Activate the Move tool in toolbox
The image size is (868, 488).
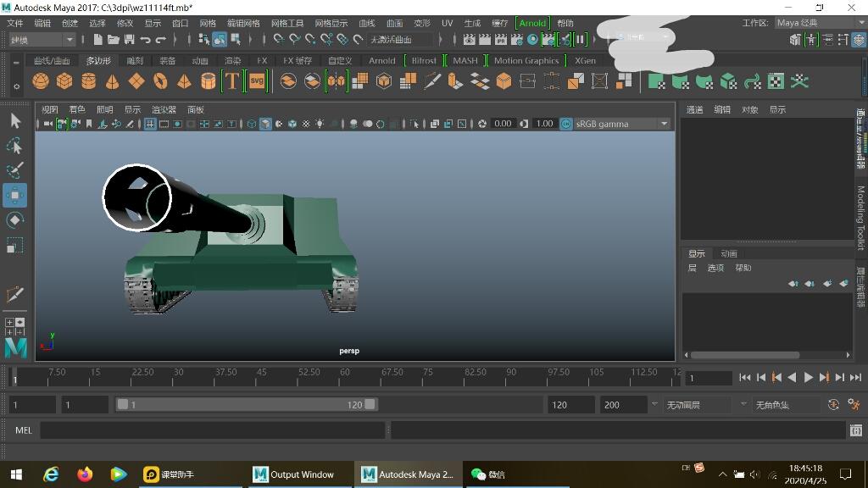(14, 195)
